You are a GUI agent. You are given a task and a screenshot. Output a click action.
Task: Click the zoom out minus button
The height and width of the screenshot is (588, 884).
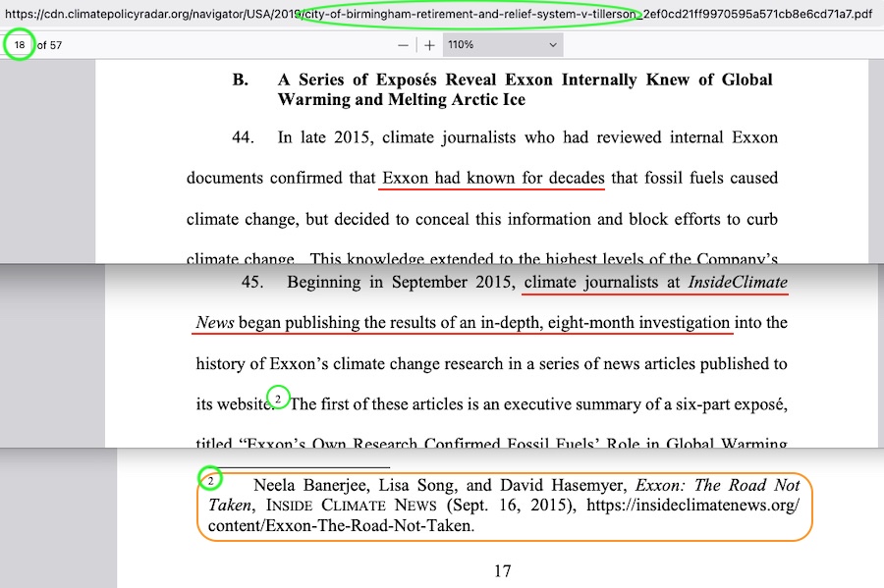coord(404,45)
